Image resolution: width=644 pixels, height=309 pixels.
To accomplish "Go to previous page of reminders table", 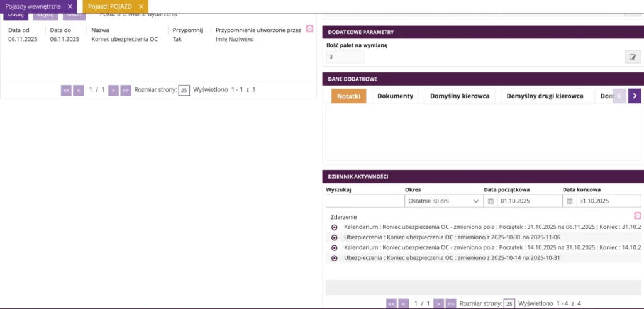I will 79,90.
